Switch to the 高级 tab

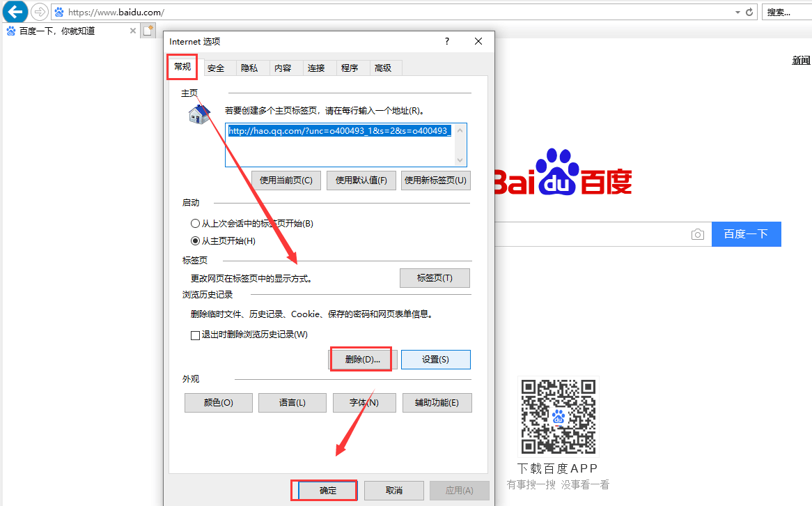point(383,68)
